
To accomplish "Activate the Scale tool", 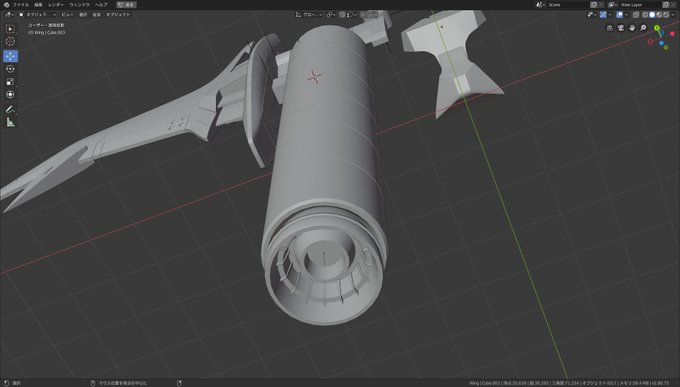I will point(10,82).
